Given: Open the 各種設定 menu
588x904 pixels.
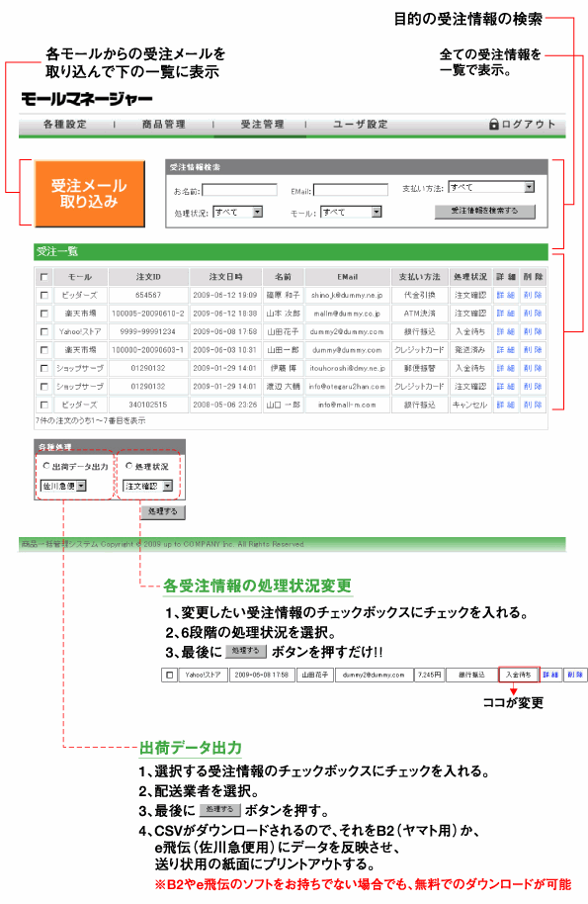Looking at the screenshot, I should 65,124.
